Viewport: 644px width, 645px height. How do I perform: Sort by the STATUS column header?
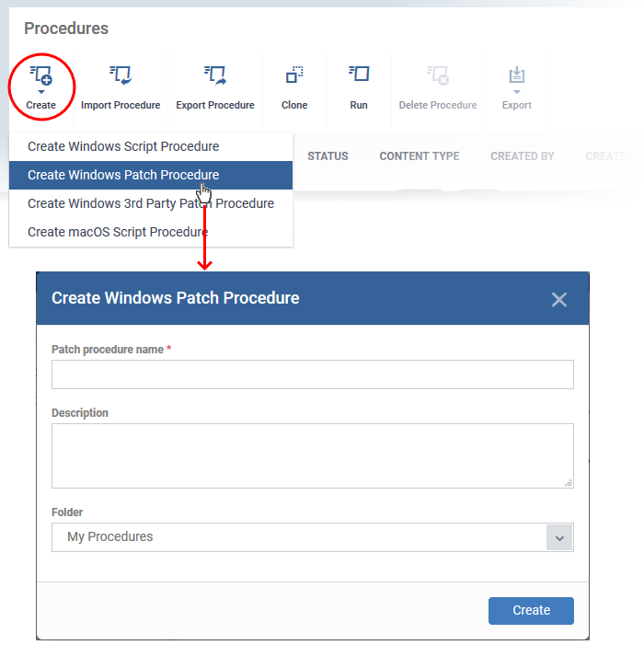328,156
